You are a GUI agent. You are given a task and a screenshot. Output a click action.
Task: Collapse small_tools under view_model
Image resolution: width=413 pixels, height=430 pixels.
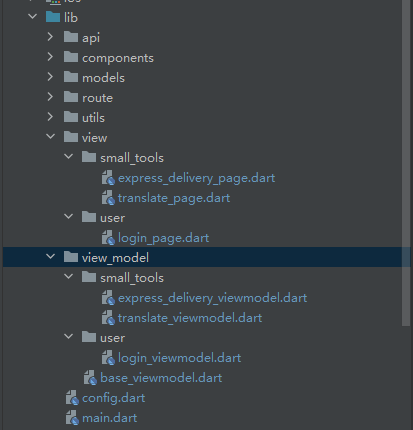click(68, 276)
